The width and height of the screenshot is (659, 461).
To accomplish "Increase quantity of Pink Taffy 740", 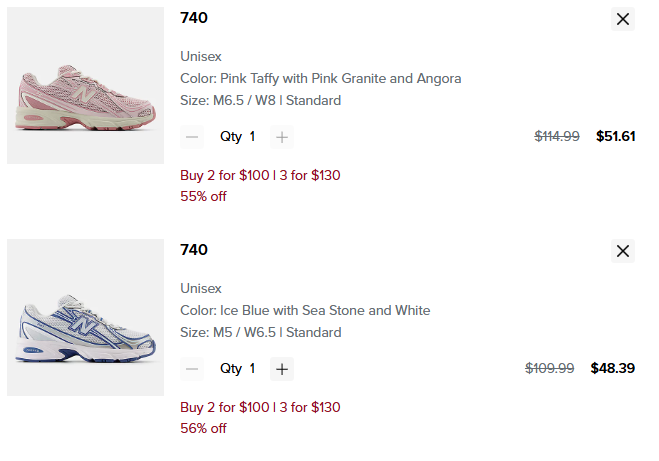I will [x=283, y=137].
